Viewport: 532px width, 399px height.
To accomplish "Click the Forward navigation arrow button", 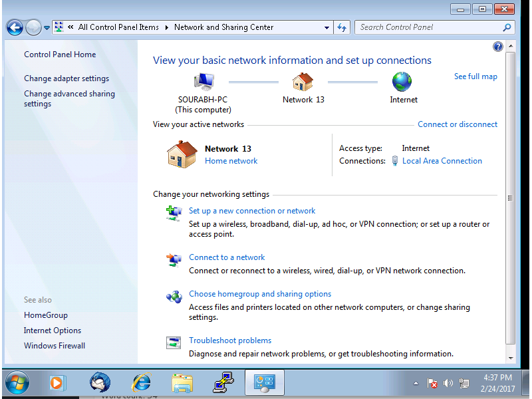I will (33, 27).
